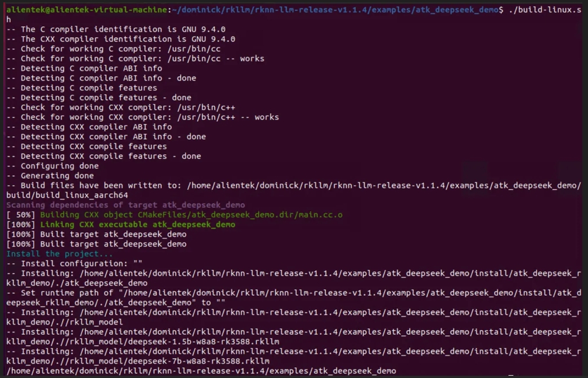588x378 pixels.
Task: Click 'Detecting CXX compile features - done' line
Action: point(104,156)
